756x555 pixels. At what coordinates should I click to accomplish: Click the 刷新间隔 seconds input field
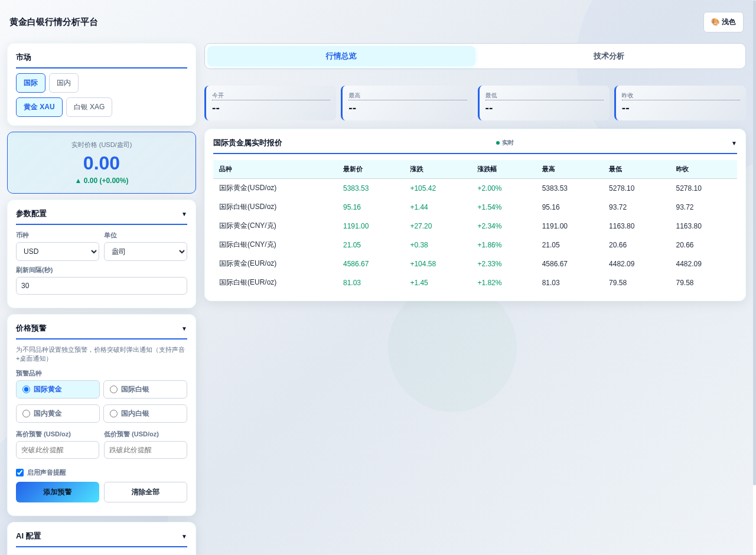pyautogui.click(x=101, y=286)
